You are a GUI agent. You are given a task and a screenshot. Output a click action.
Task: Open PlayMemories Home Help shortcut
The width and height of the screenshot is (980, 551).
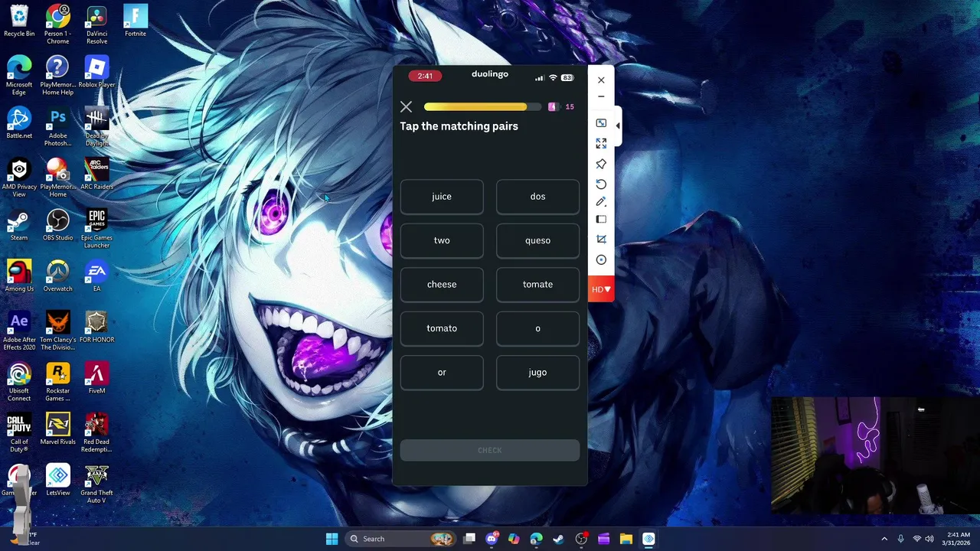pyautogui.click(x=57, y=76)
